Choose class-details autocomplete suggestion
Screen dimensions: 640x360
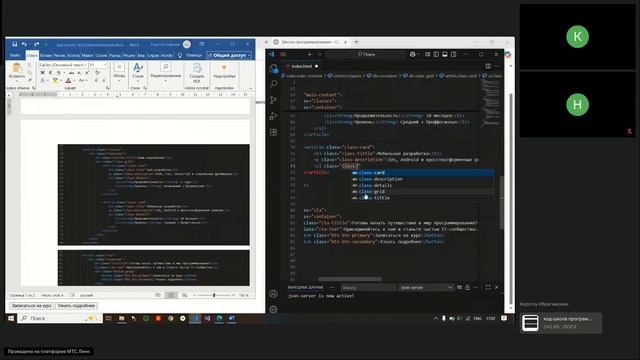[423, 185]
